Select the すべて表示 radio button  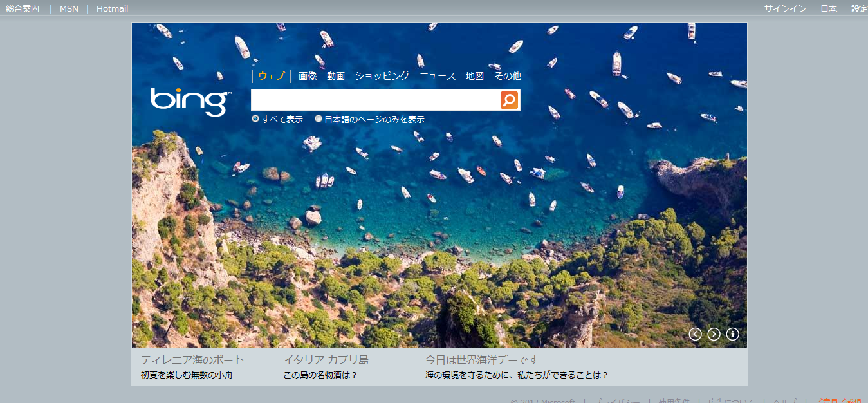click(255, 119)
